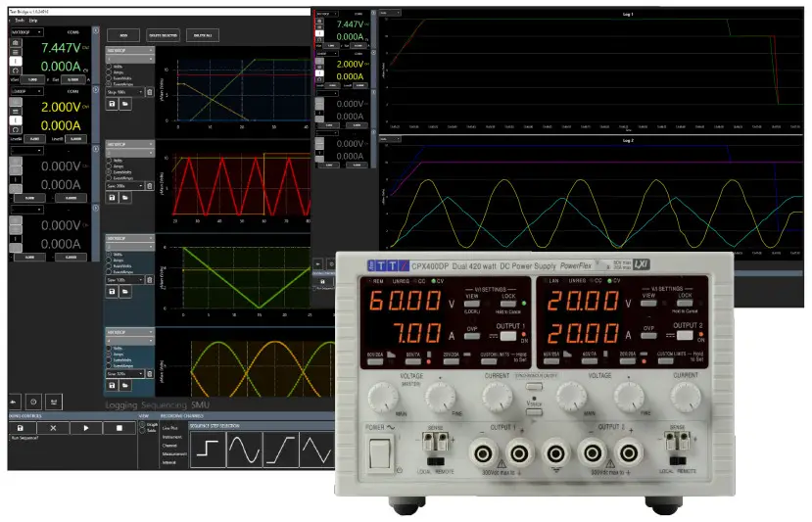Delete the Sine 320s sequence step
Viewport: 812px width, 522px height.
coord(150,373)
